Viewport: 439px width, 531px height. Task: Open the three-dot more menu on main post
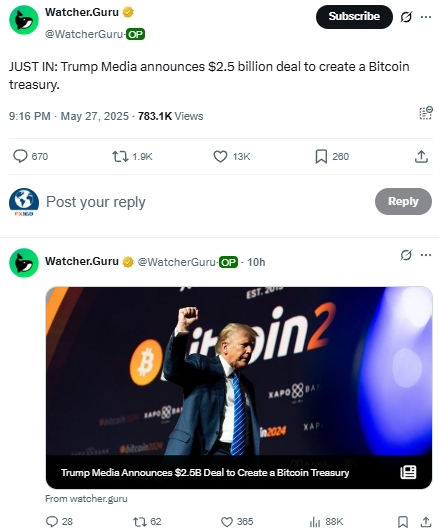point(426,17)
